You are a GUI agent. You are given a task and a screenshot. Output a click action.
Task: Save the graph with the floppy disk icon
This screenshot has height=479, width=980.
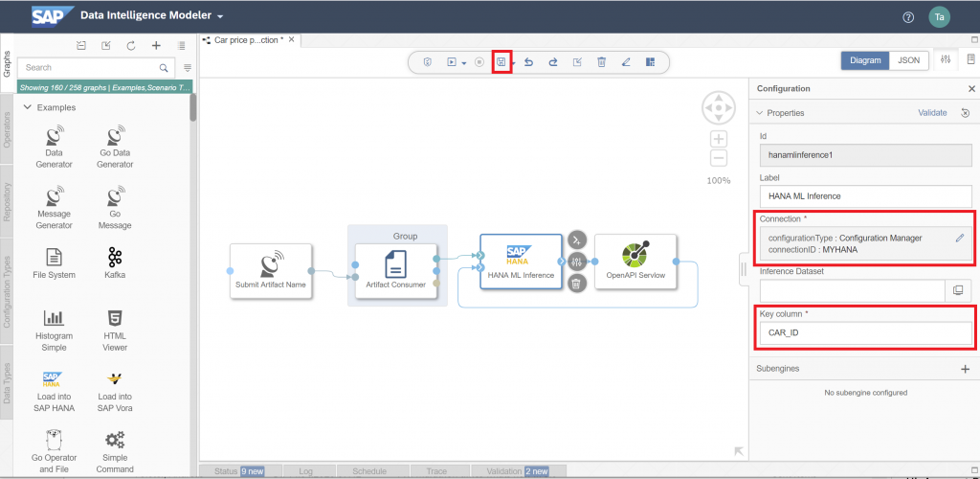[x=501, y=62]
